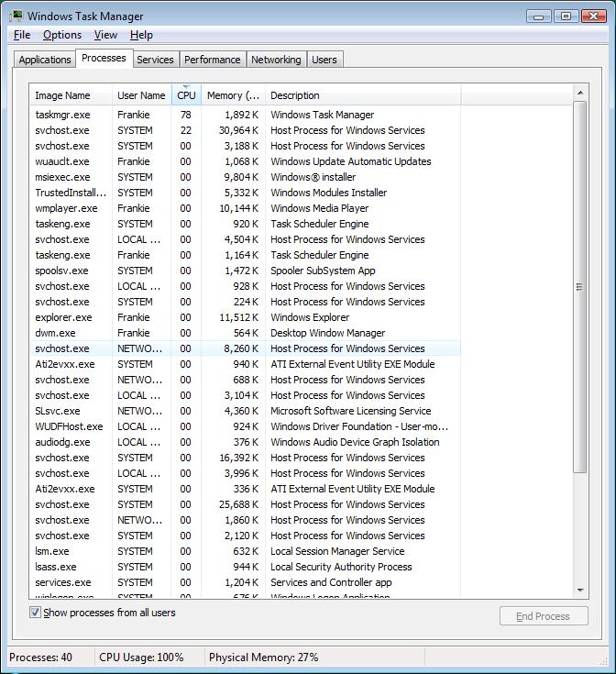
Task: Select the TrustedInstall... process row
Action: [245, 193]
